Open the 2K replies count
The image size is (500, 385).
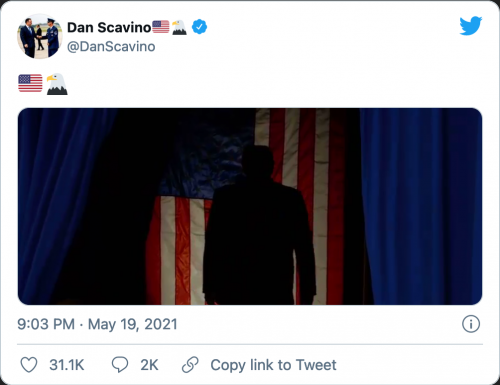(149, 365)
